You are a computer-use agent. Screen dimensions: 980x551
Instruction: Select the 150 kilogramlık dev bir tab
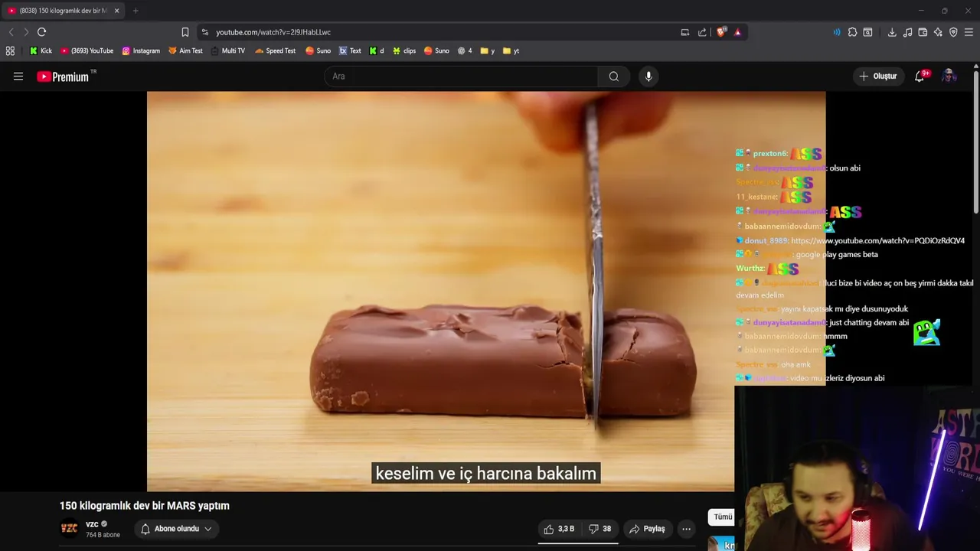(x=64, y=11)
